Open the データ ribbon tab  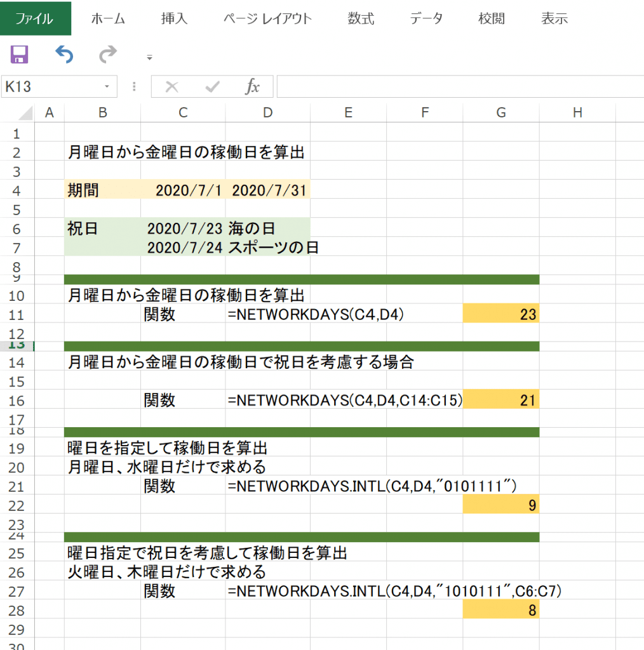(426, 18)
